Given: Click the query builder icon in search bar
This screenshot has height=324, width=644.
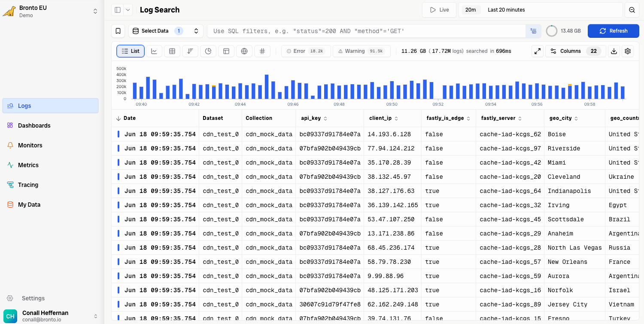Looking at the screenshot, I should [x=533, y=31].
